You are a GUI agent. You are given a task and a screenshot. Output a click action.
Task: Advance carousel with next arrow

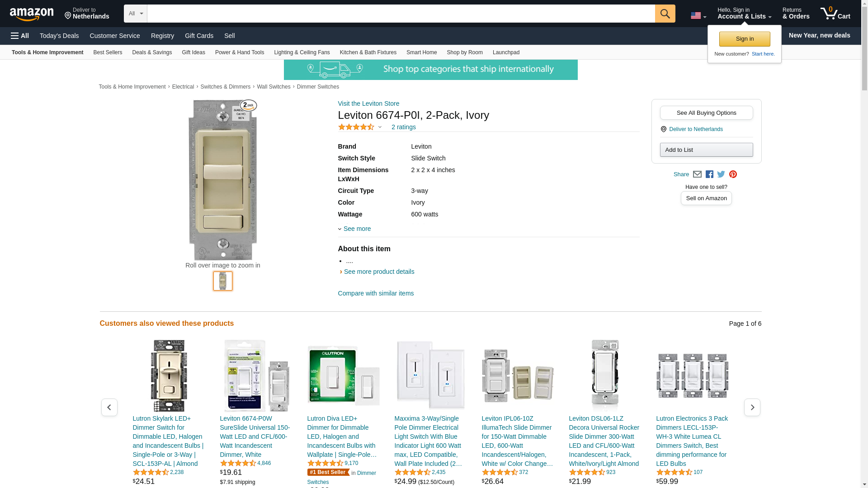[x=752, y=408]
